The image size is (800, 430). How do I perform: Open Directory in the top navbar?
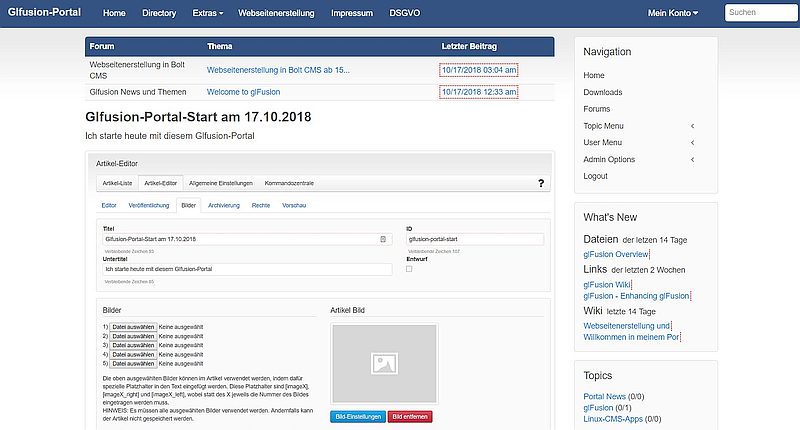(159, 13)
